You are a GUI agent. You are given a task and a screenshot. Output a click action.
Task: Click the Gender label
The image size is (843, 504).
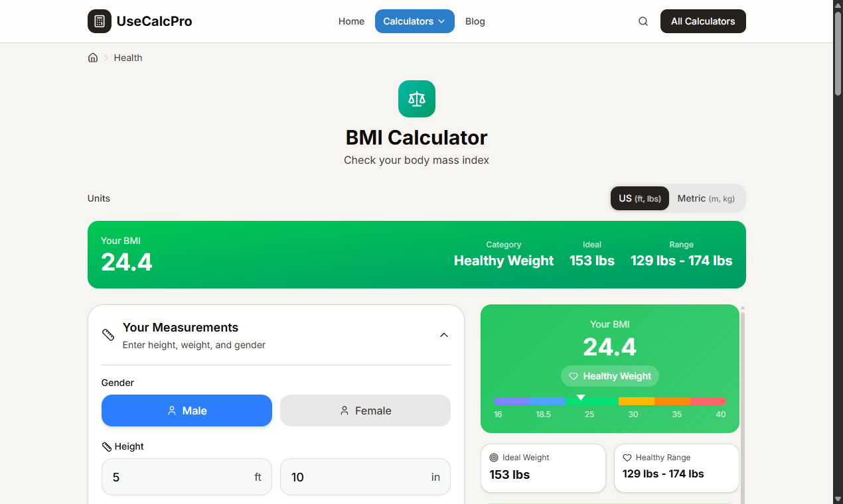(117, 383)
